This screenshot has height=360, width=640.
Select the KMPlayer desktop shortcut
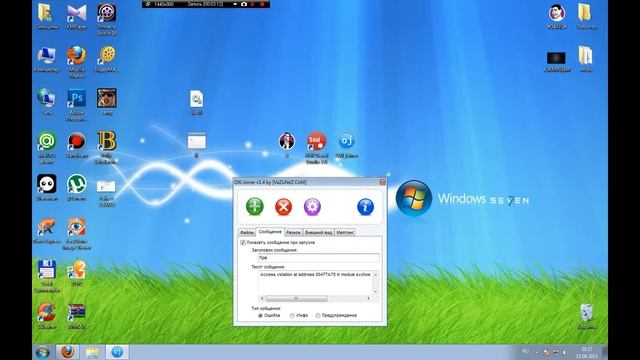tap(76, 16)
